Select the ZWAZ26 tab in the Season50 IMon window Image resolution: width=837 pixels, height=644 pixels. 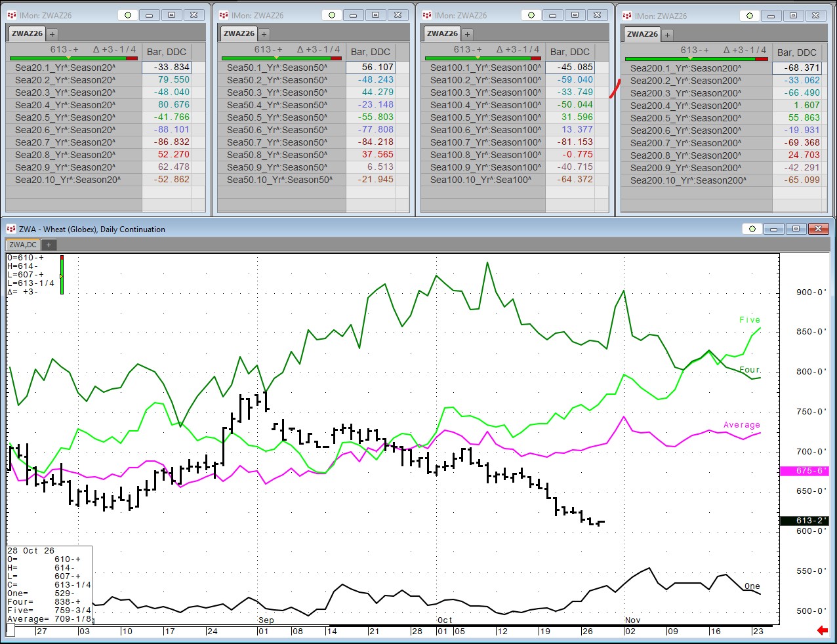[239, 33]
